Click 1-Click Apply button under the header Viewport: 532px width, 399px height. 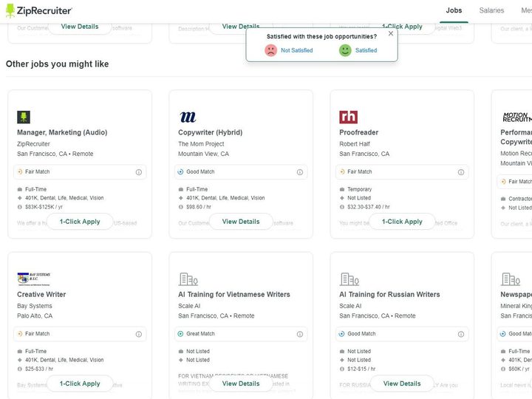(402, 27)
